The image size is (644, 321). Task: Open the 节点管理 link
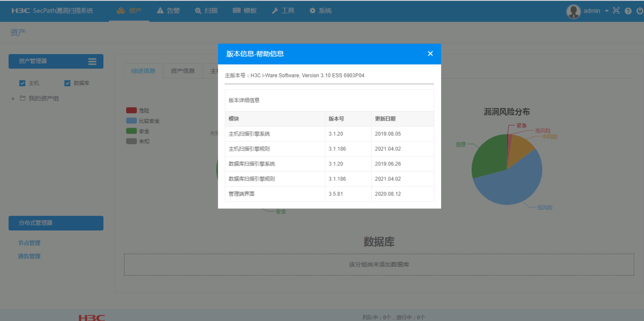tap(29, 243)
